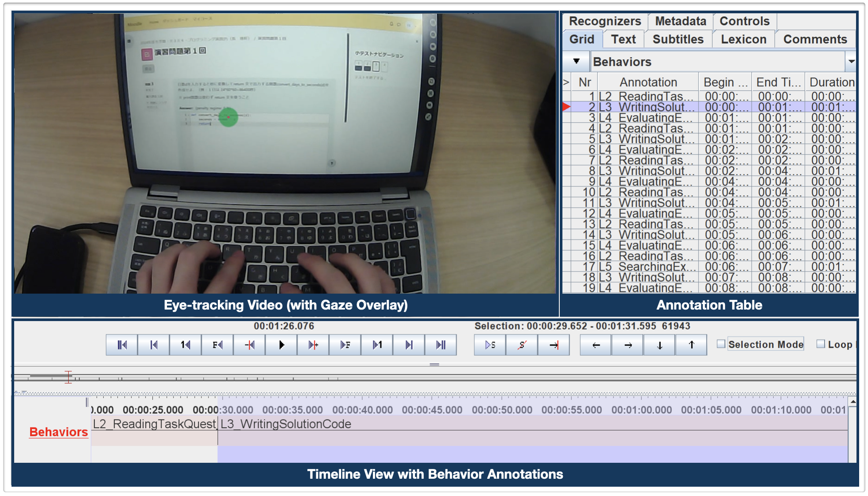868x496 pixels.
Task: Step forward one pixel
Action: [x=313, y=345]
